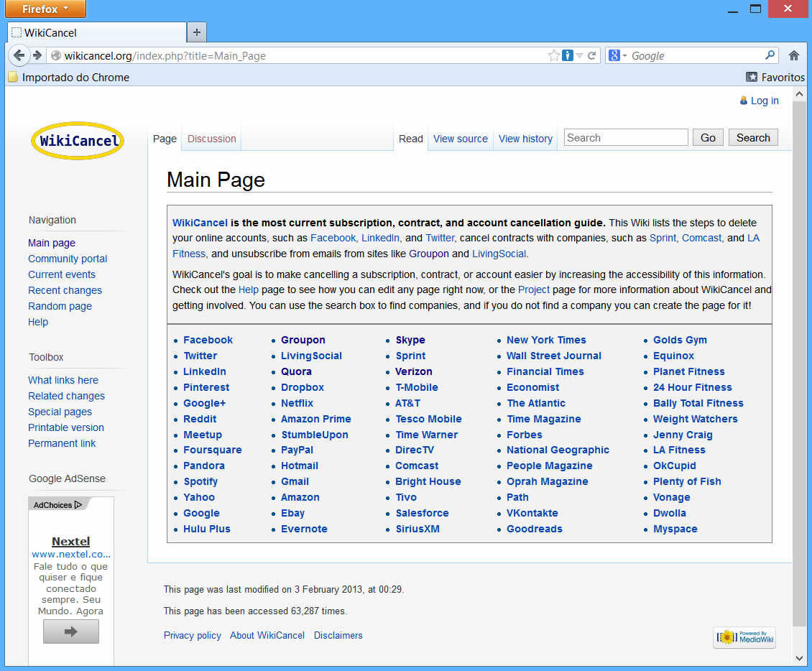Click the magnifier icon in Google search box

pos(770,55)
